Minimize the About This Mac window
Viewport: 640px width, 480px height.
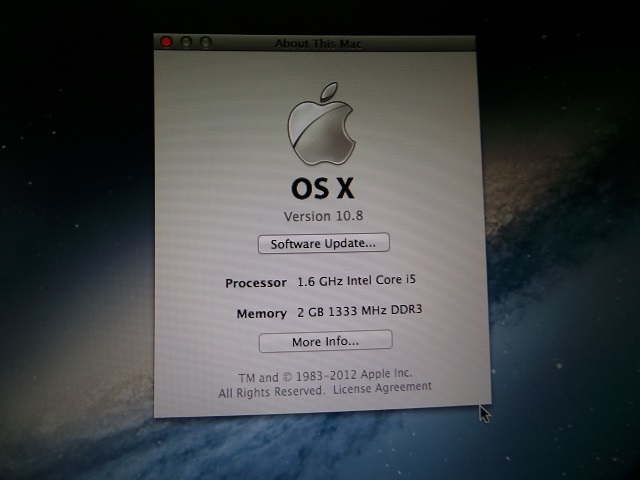click(186, 42)
